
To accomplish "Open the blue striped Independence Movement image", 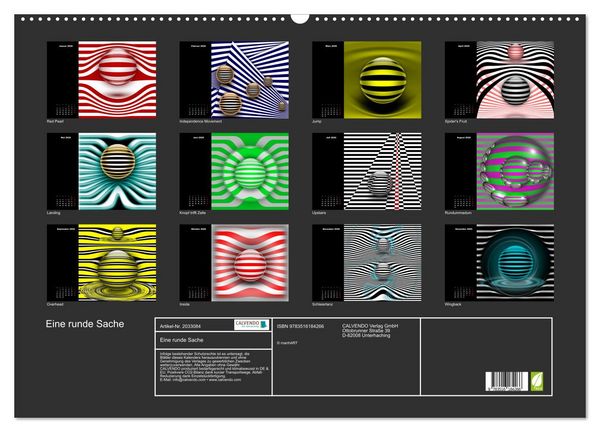I will coord(250,80).
